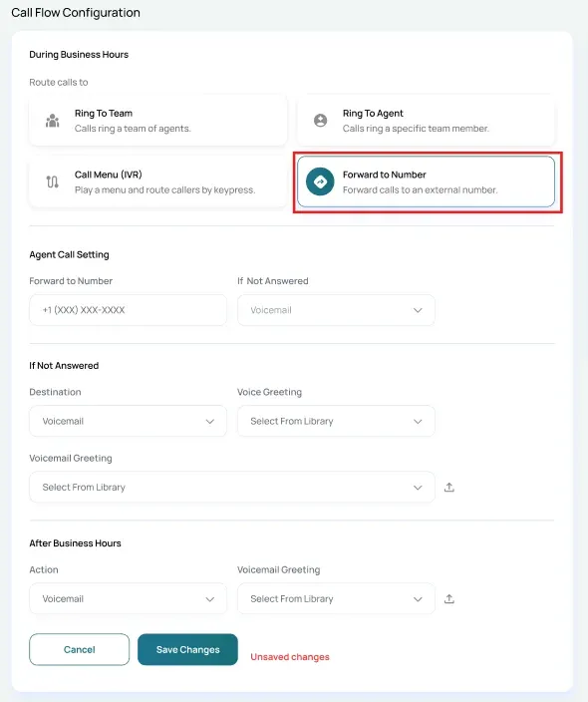Click the Save Changes button
Image resolution: width=588 pixels, height=702 pixels.
(x=187, y=649)
